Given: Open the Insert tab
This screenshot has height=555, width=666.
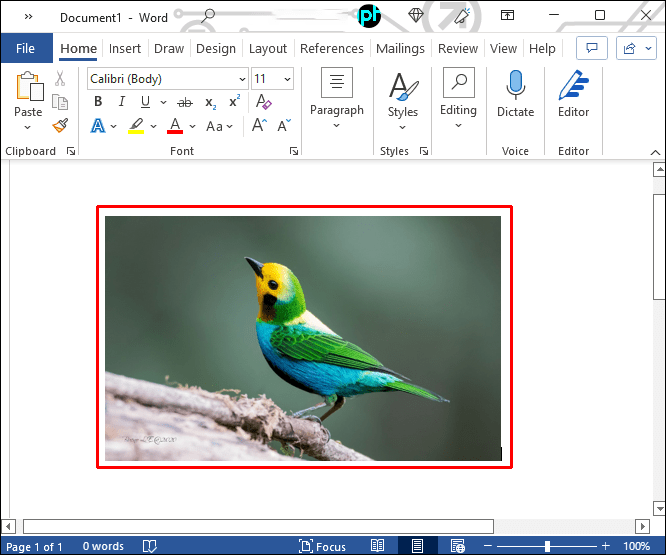Looking at the screenshot, I should [125, 48].
